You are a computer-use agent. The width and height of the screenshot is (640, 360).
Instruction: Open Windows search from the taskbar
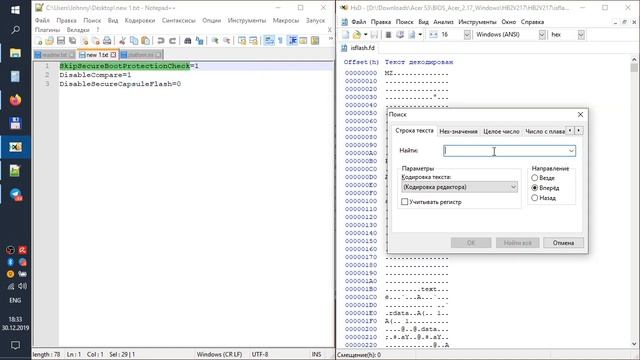(x=15, y=30)
